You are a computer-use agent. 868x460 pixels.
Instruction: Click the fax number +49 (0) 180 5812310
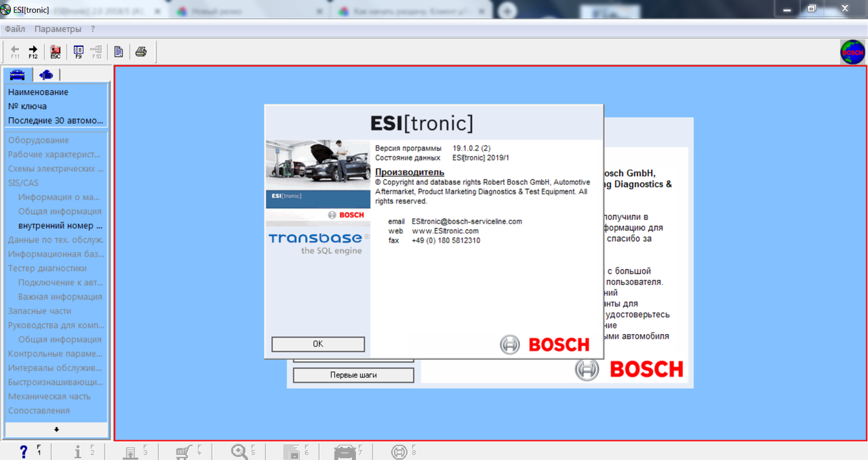446,241
